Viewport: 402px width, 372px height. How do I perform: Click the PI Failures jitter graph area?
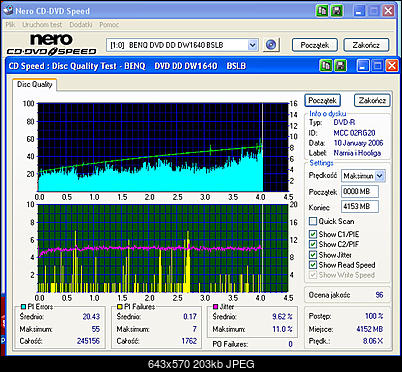pos(163,248)
